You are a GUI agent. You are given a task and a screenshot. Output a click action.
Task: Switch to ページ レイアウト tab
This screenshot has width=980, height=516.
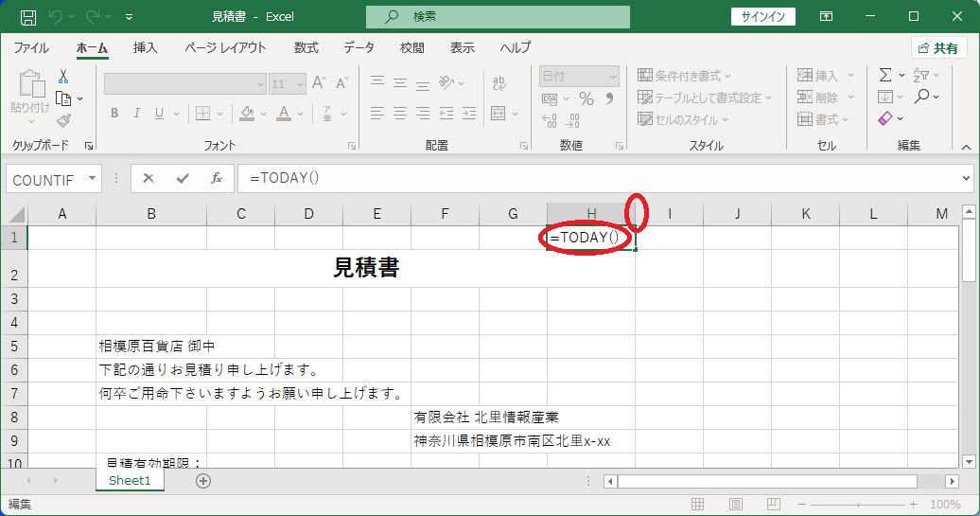tap(225, 48)
